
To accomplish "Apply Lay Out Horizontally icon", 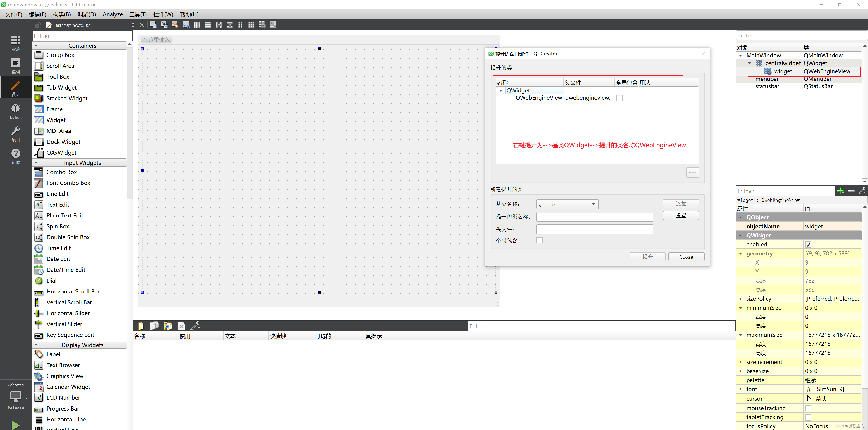I will pyautogui.click(x=197, y=25).
